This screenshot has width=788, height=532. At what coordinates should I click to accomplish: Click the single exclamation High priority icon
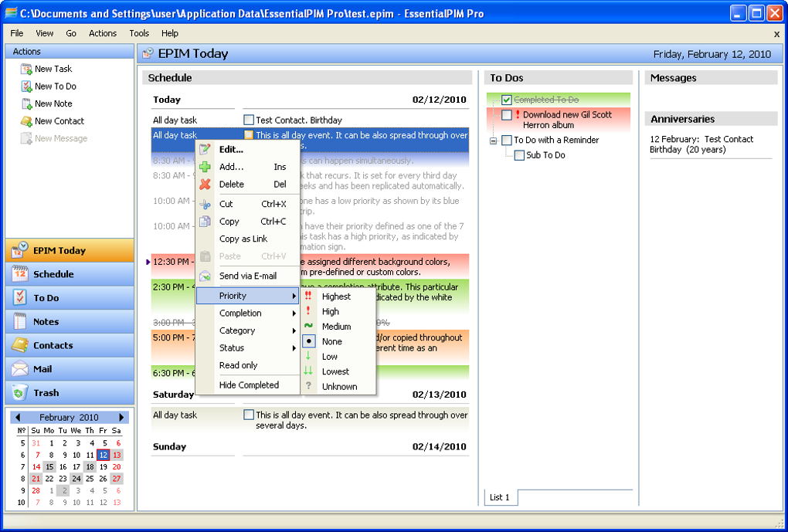pos(308,311)
